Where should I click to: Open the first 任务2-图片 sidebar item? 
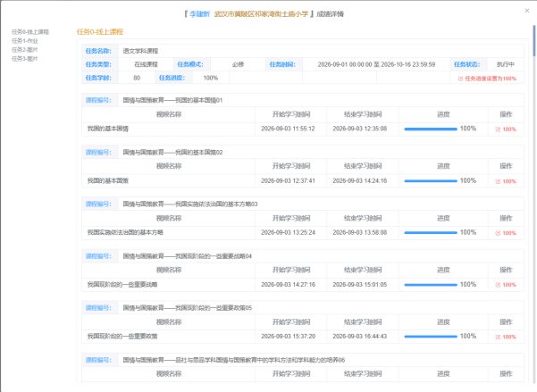[25, 50]
